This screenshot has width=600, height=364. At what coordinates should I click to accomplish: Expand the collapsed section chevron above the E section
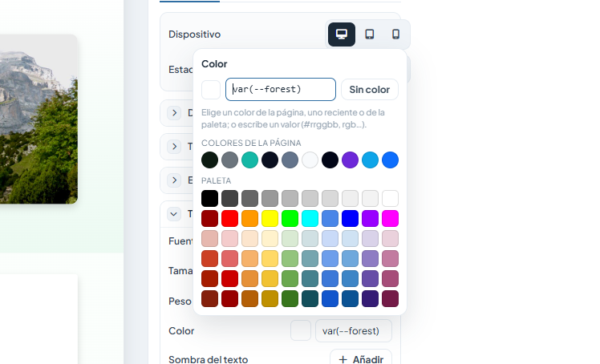[174, 147]
